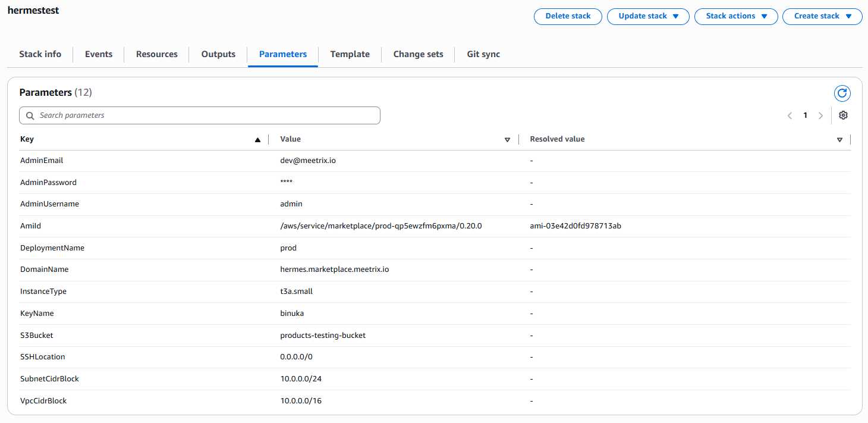Viewport: 868px width, 423px height.
Task: Click the search magnifier icon
Action: [30, 115]
